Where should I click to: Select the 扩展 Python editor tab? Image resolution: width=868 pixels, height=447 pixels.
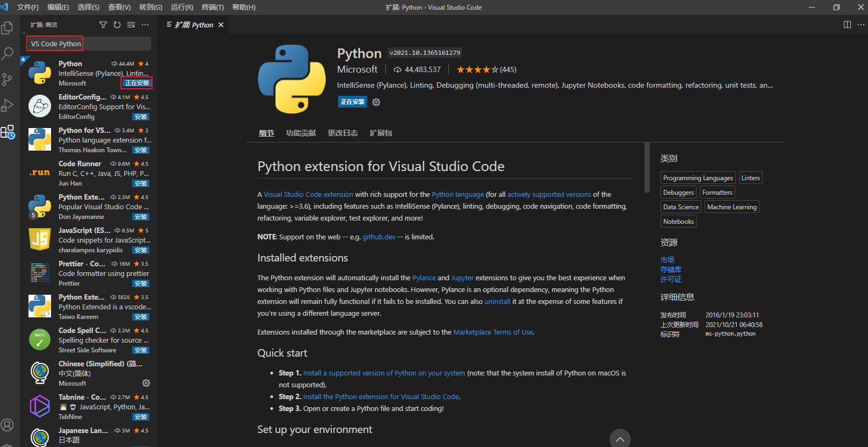click(194, 25)
